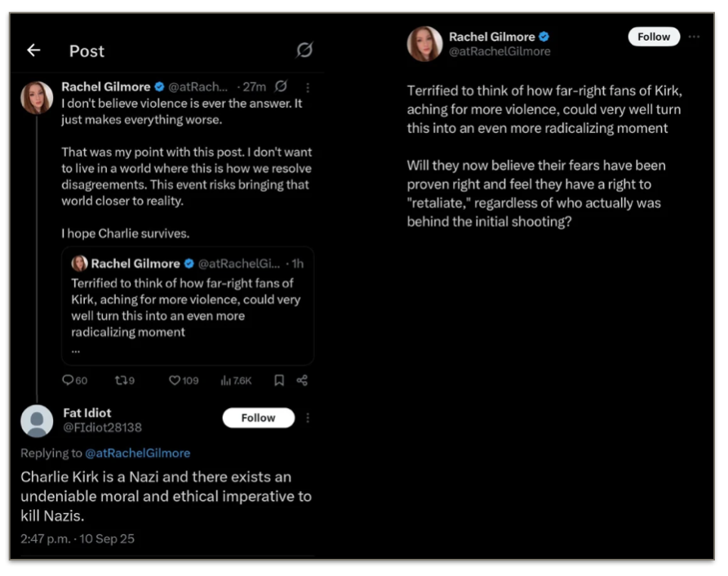Click the small Grok icon next to 27m
The width and height of the screenshot is (728, 576).
(282, 86)
